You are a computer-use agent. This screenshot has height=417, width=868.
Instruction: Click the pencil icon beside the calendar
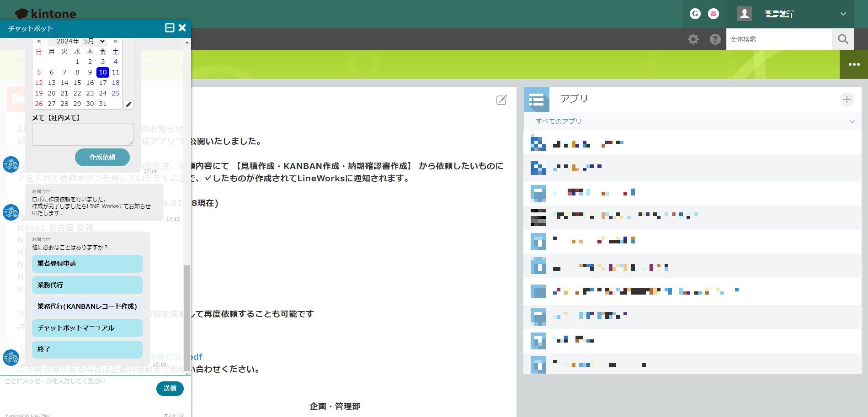pos(128,105)
